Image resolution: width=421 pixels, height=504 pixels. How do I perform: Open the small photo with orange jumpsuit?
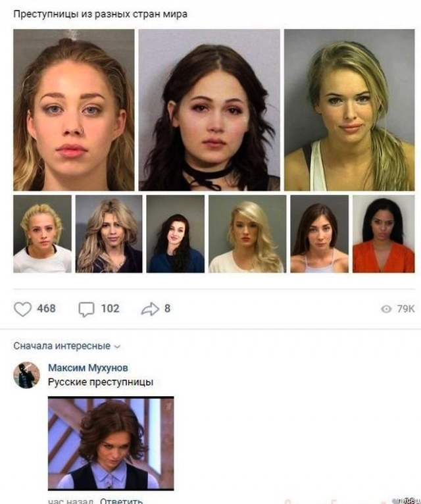(x=384, y=234)
